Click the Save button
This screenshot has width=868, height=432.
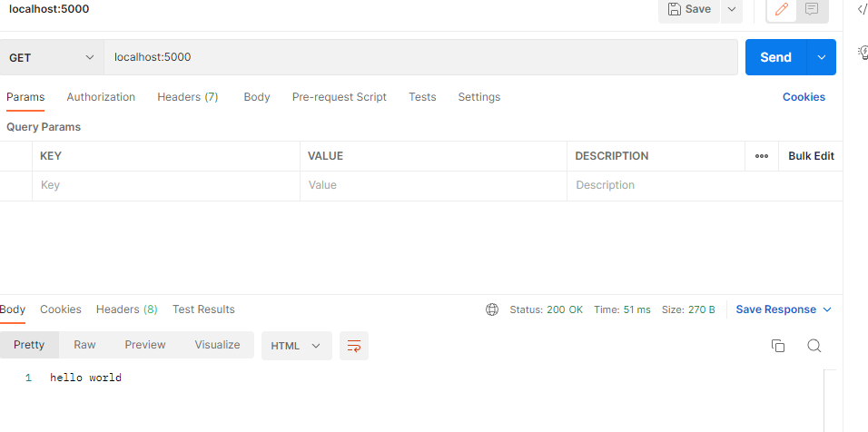click(688, 9)
